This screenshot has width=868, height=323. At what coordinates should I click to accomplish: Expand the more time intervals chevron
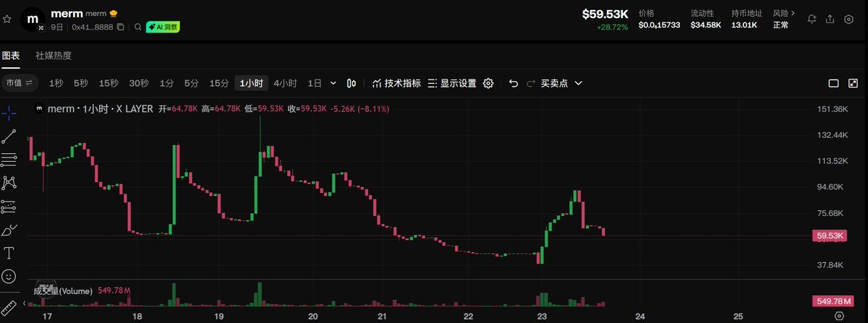point(333,83)
